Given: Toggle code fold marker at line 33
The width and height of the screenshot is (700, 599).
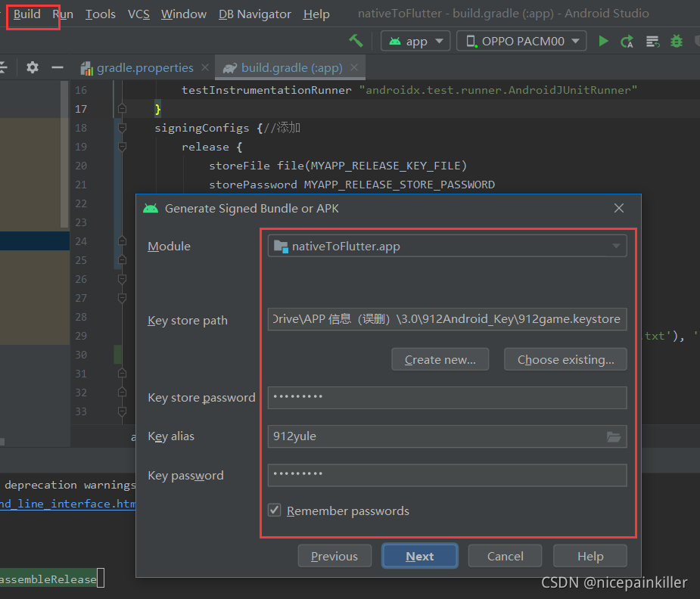Looking at the screenshot, I should point(122,411).
